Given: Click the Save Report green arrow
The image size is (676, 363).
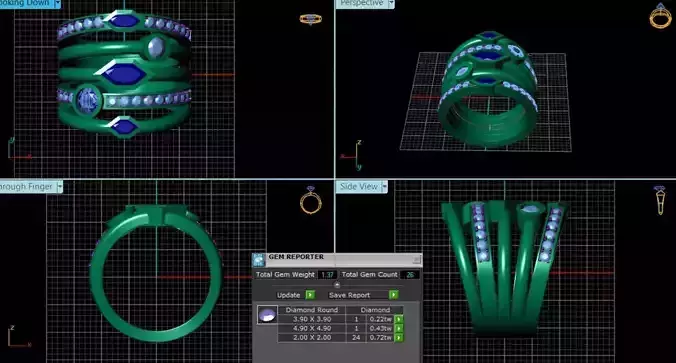Looking at the screenshot, I should pos(393,295).
